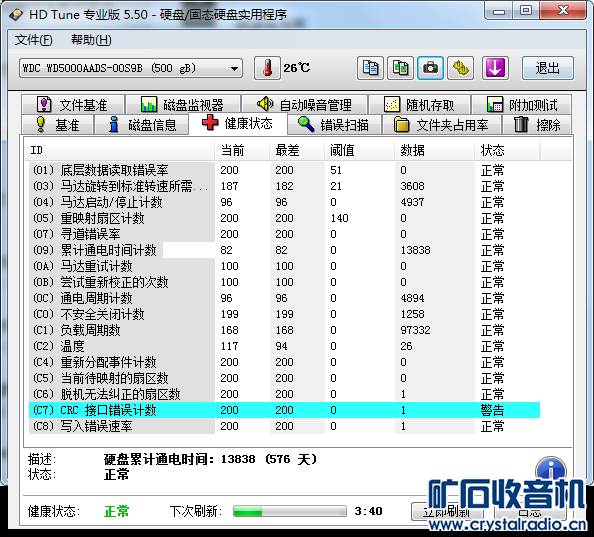Screen dimensions: 594x537
Task: Select row (C6) 脱机无法纠正的扇区数
Action: point(284,394)
